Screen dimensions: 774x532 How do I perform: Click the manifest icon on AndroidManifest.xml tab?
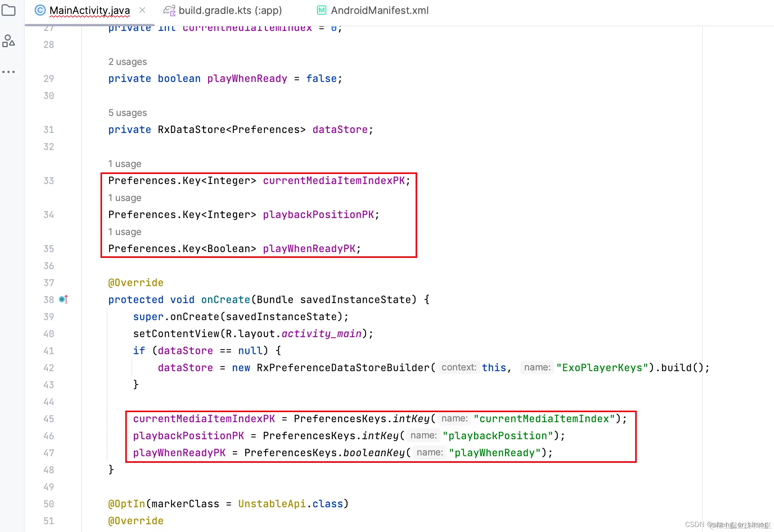pos(321,10)
